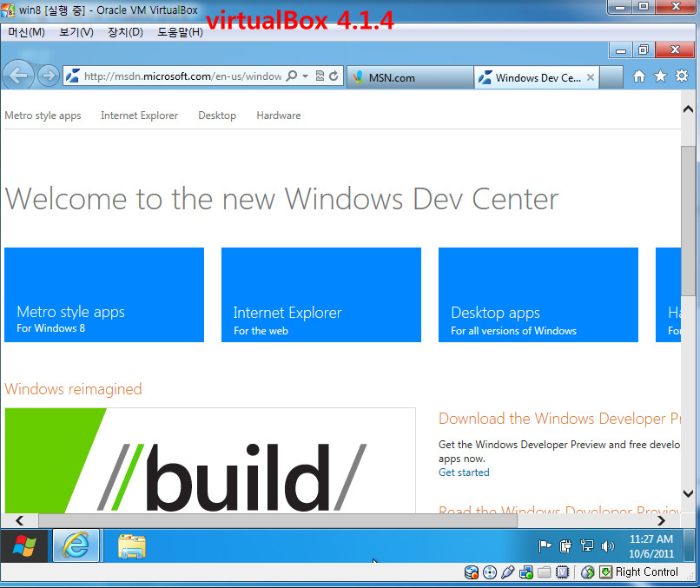This screenshot has width=700, height=588.
Task: Refresh the page using the reload icon
Action: point(333,76)
